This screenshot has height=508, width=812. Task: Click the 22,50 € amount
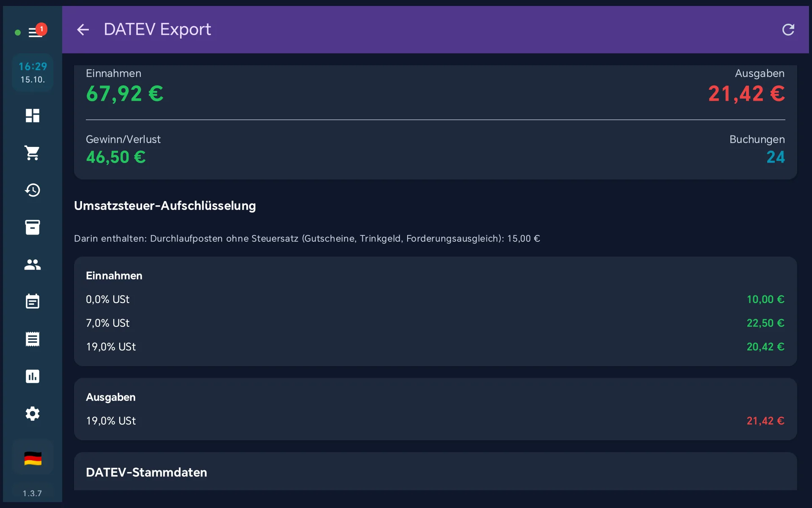(765, 323)
